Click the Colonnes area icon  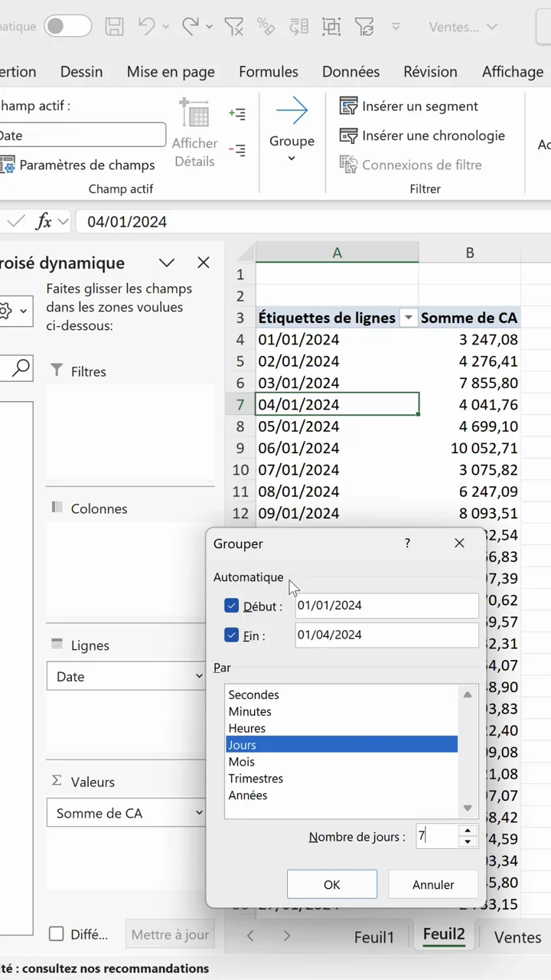(57, 508)
